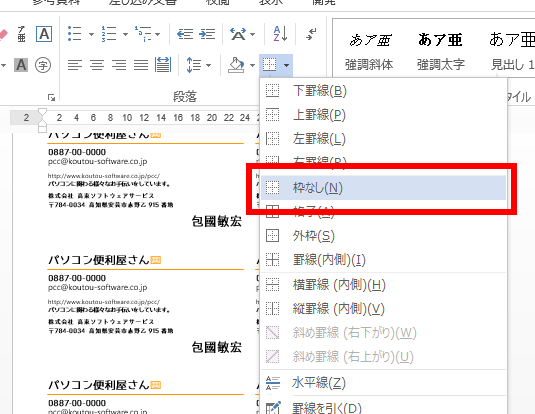Open paragraph dialog launcher
The image size is (535, 414).
tap(52, 98)
